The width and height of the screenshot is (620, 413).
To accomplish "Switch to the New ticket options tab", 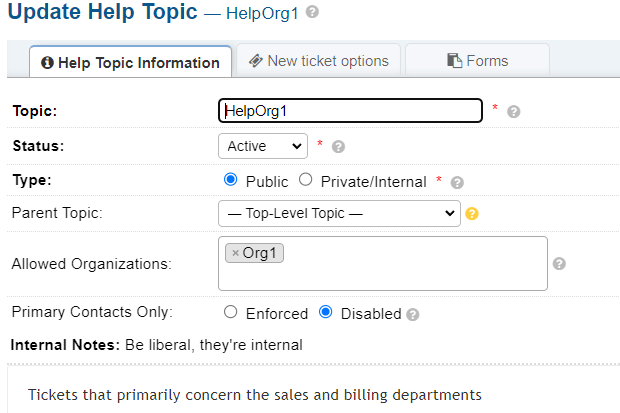I will pos(318,61).
